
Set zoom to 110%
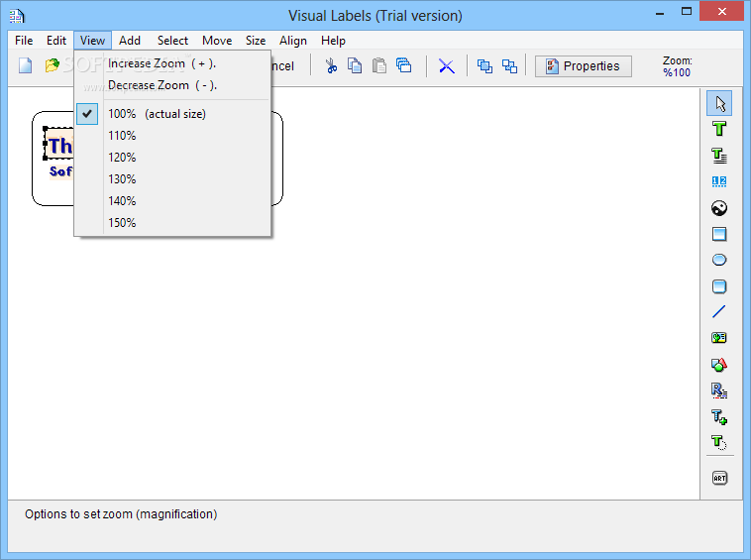coord(172,136)
